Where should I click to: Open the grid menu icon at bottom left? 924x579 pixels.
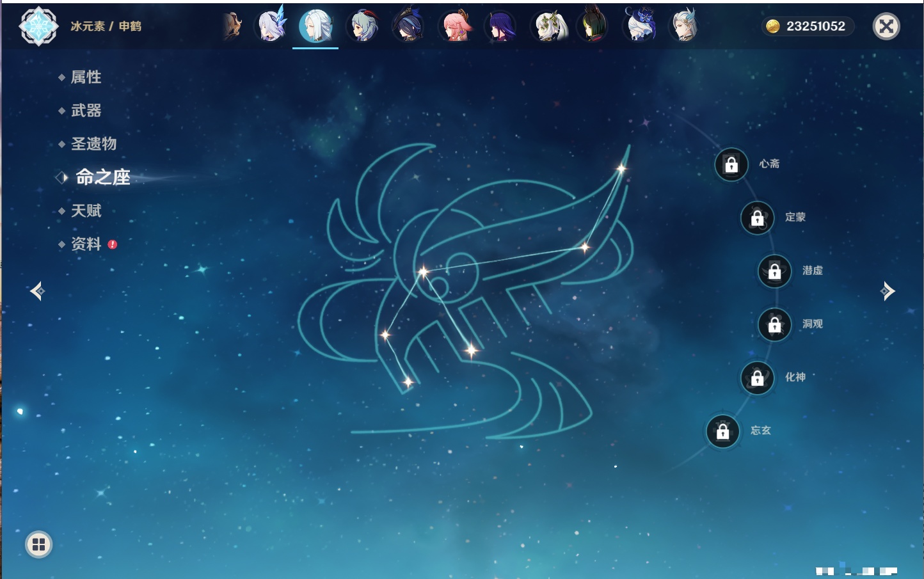pos(38,544)
